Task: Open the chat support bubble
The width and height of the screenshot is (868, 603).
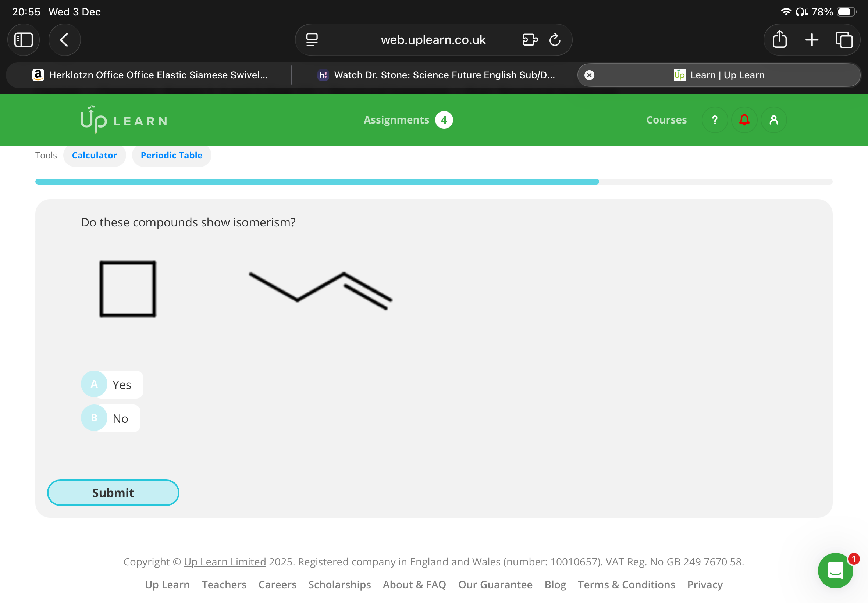Action: click(x=835, y=570)
